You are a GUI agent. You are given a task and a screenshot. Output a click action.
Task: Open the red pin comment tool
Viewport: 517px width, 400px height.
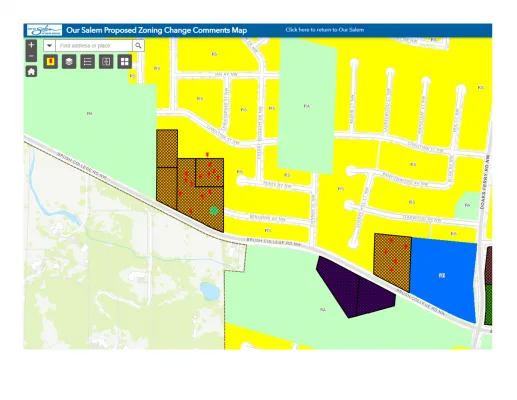pos(51,62)
